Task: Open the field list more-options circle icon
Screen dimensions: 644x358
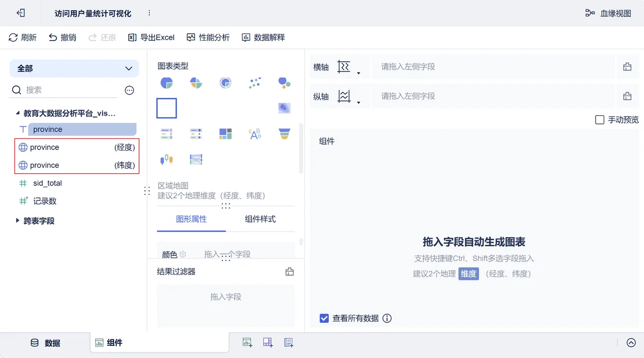Action: click(129, 90)
